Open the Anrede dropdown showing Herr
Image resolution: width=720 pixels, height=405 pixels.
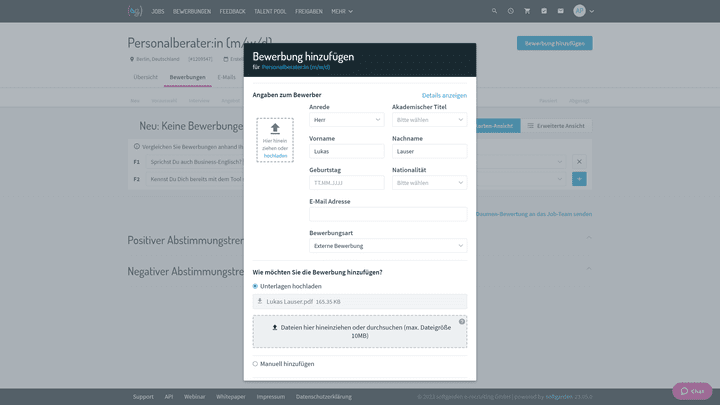346,120
